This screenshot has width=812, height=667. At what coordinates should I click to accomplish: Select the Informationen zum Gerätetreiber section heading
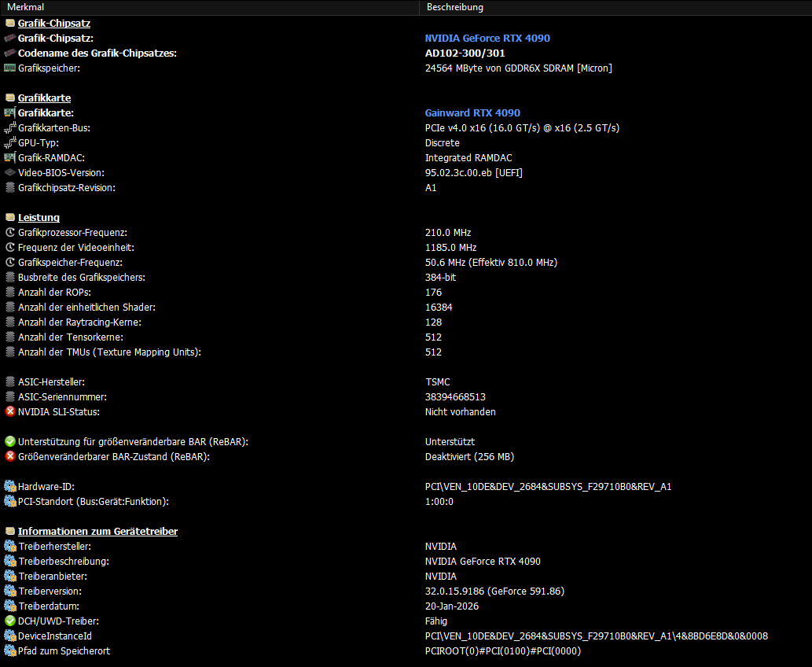point(97,531)
